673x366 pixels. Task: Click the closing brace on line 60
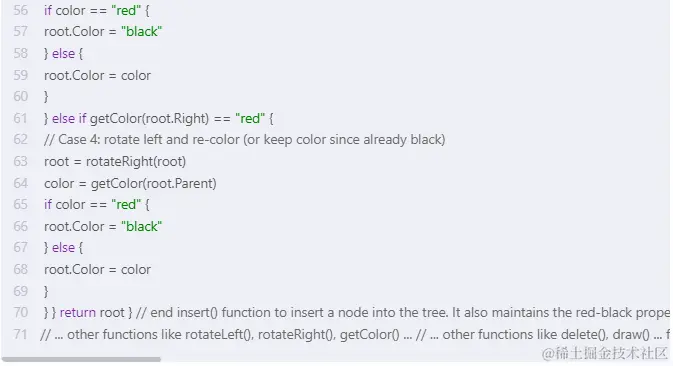point(46,97)
